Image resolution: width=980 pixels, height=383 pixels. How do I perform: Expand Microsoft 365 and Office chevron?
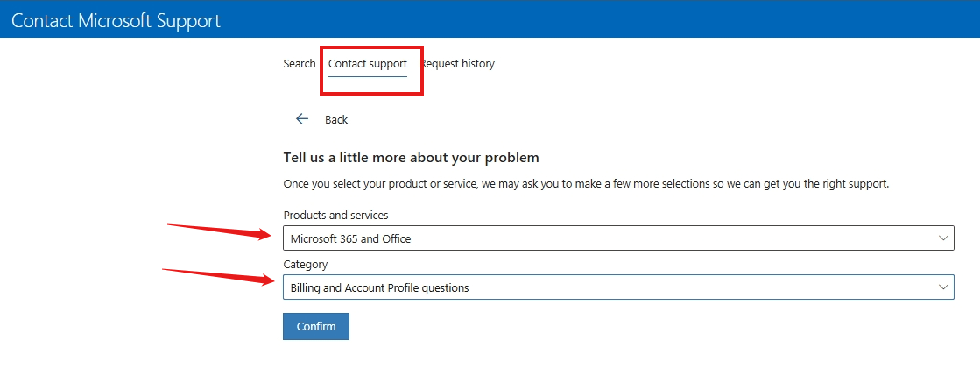(942, 238)
